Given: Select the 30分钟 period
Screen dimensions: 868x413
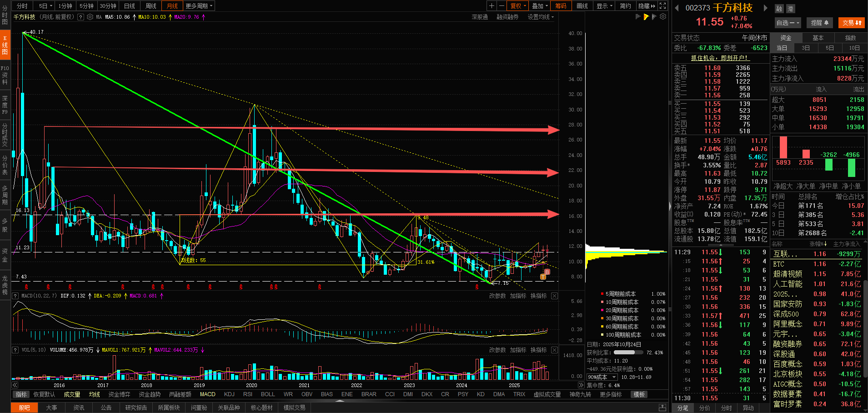Looking at the screenshot, I should click(x=108, y=6).
